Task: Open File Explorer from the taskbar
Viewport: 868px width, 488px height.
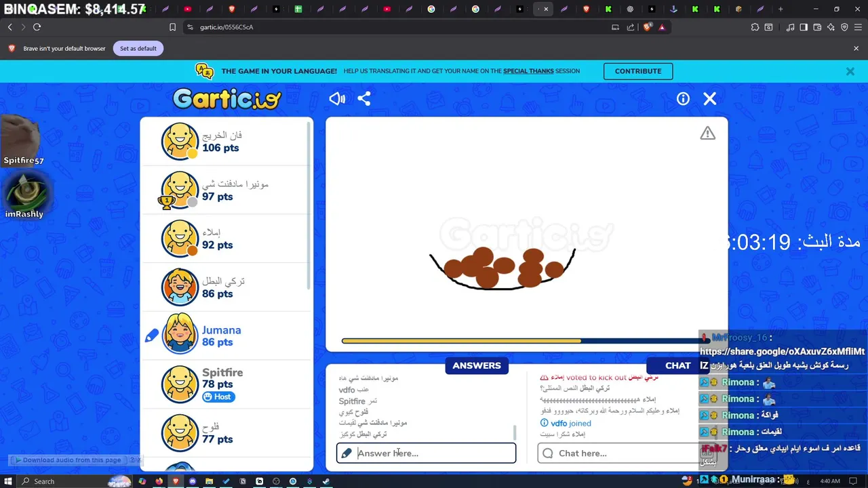Action: point(209,481)
